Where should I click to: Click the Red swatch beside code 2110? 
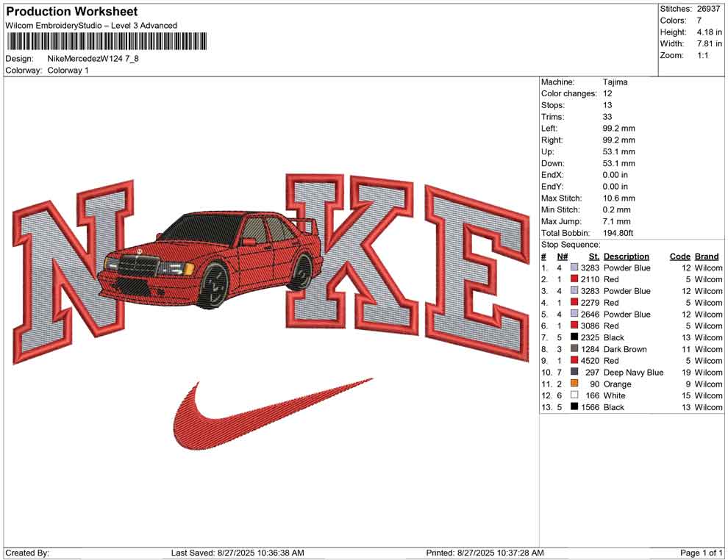[x=574, y=279]
